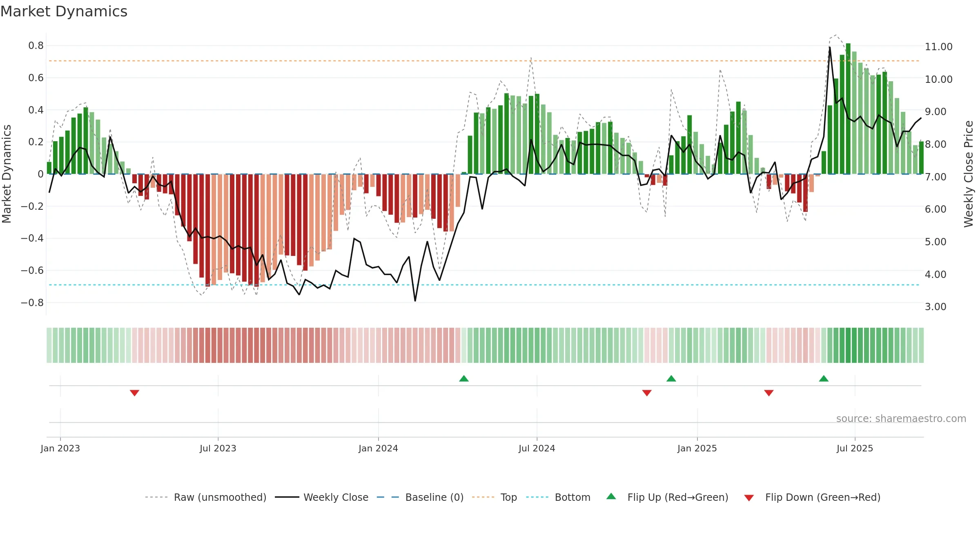Toggle the Weekly Close legend entry

pos(321,497)
